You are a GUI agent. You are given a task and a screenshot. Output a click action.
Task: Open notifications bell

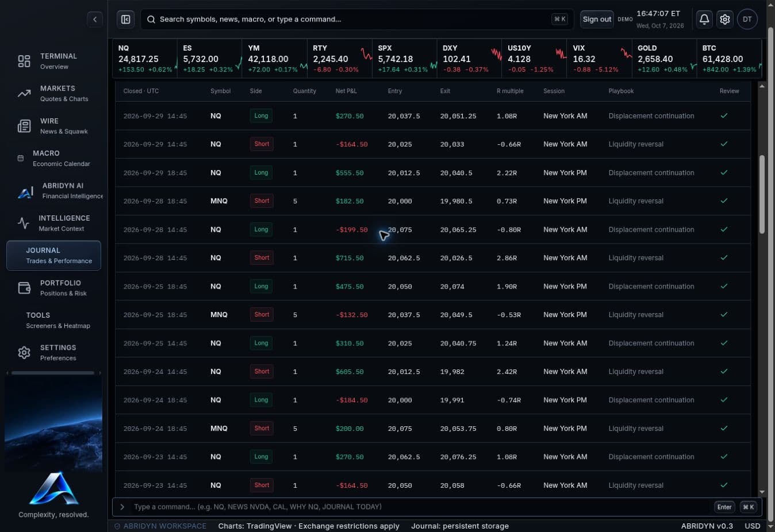tap(704, 19)
